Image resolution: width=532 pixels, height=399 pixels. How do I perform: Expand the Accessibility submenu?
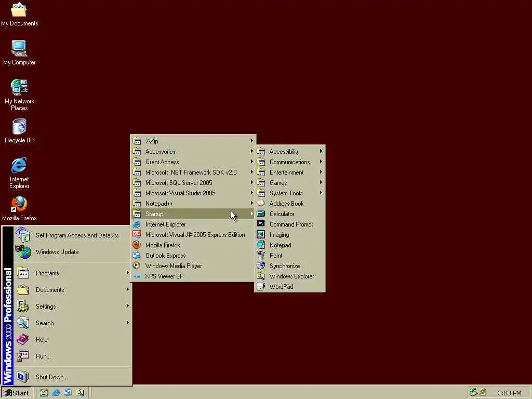[290, 152]
